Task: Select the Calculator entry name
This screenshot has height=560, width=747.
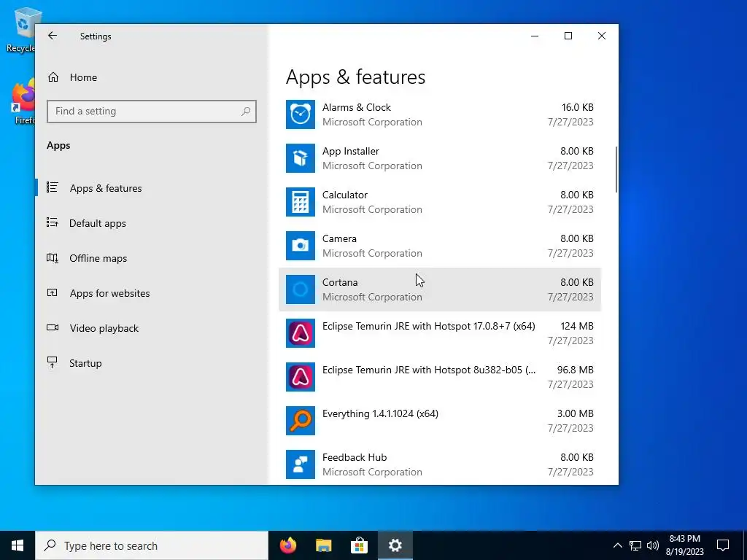Action: 345,195
